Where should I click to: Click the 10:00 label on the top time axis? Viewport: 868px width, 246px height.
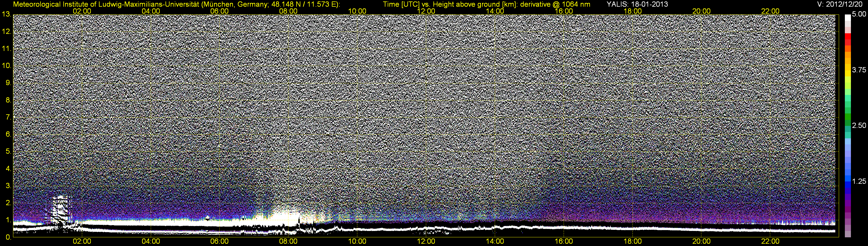pos(357,11)
